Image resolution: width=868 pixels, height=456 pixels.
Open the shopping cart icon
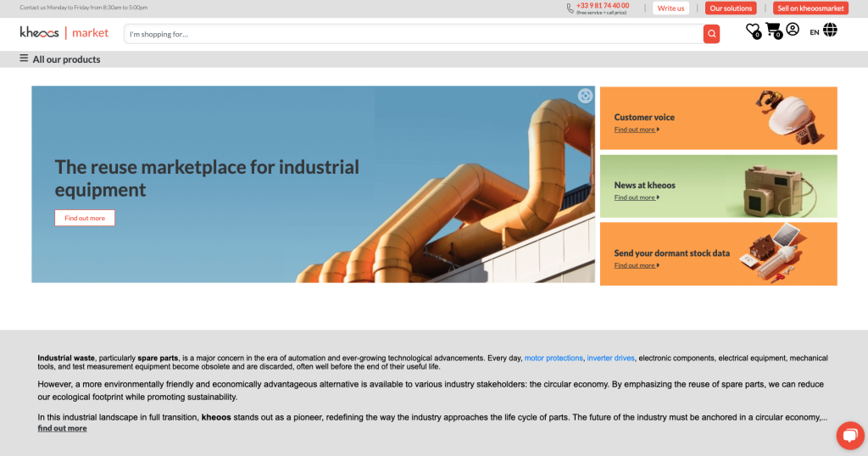click(x=773, y=31)
